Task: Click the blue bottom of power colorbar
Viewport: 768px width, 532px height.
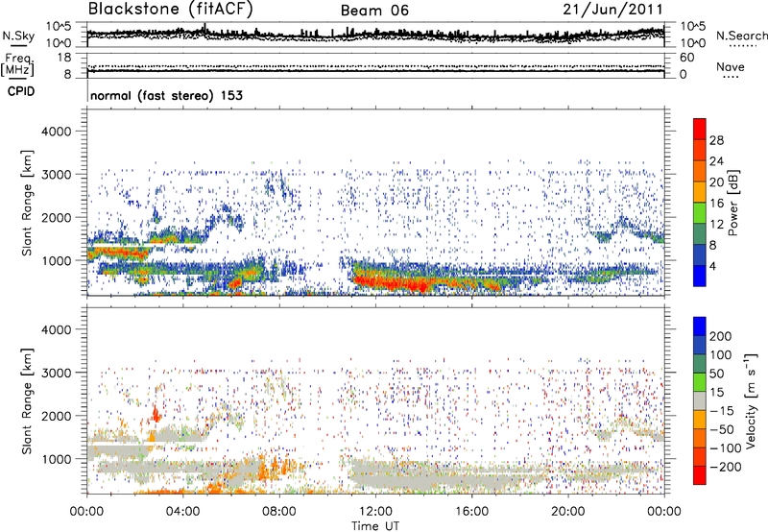Action: (x=700, y=277)
